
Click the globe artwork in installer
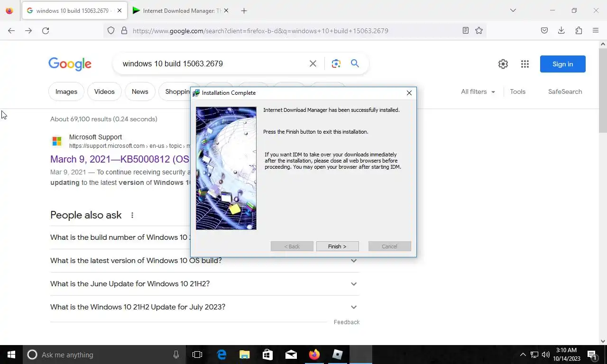[x=226, y=168]
